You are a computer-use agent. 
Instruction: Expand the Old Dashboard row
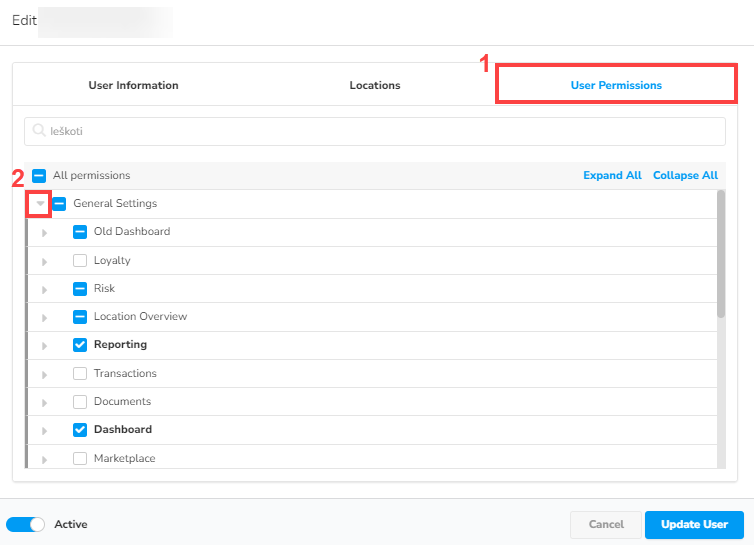coord(44,233)
